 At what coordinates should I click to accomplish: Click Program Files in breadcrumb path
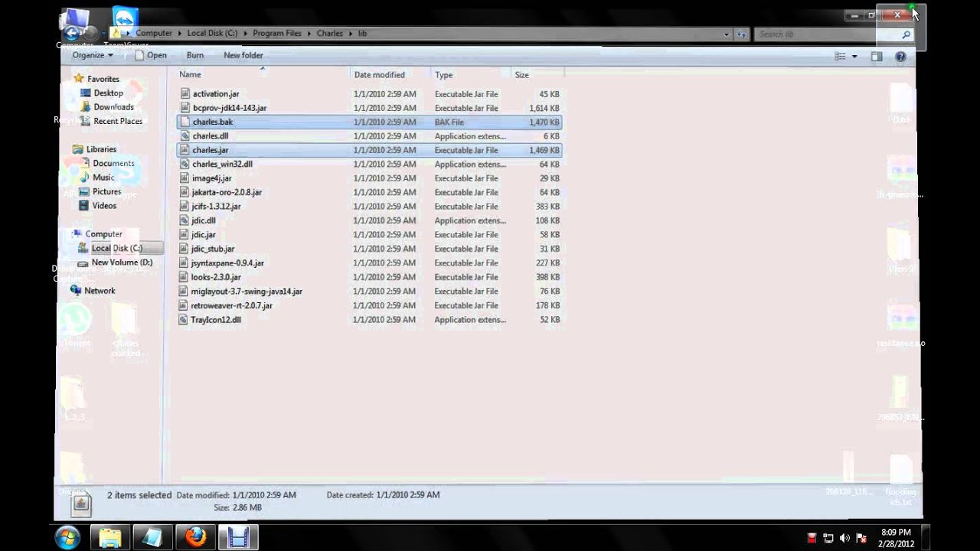click(279, 34)
